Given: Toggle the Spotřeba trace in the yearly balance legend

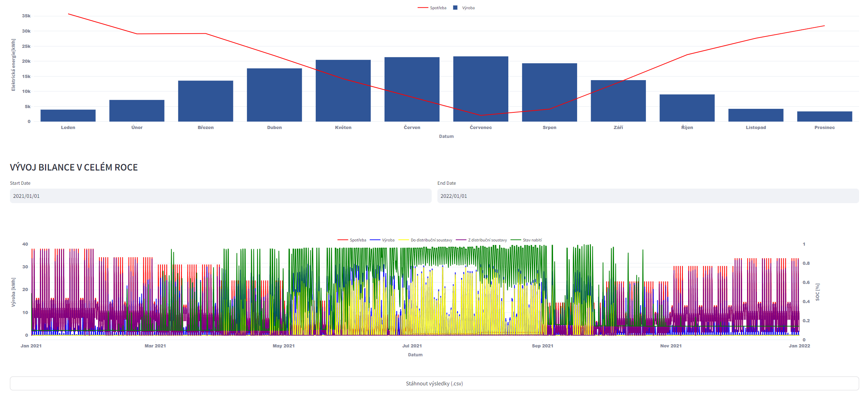Looking at the screenshot, I should 352,240.
